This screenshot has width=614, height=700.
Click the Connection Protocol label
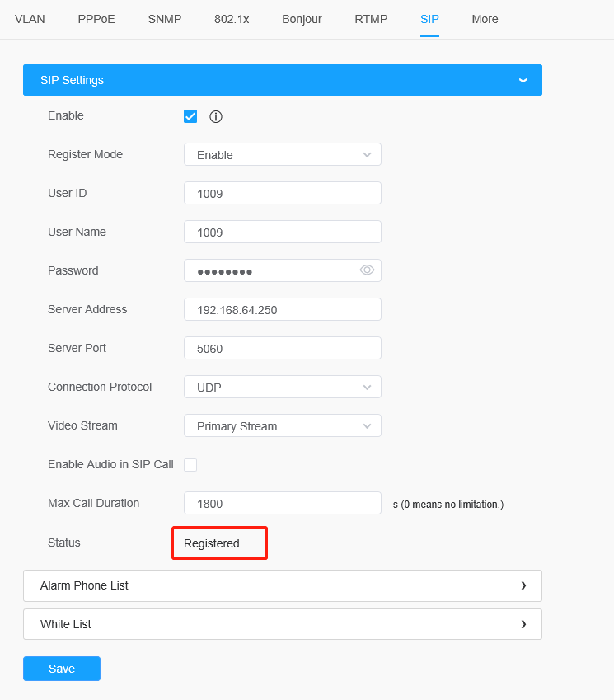[x=100, y=387]
